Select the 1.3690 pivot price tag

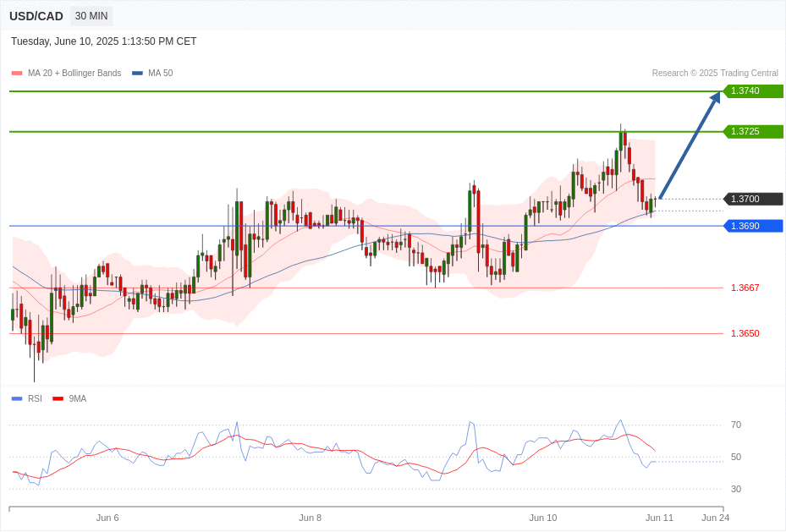tap(753, 226)
